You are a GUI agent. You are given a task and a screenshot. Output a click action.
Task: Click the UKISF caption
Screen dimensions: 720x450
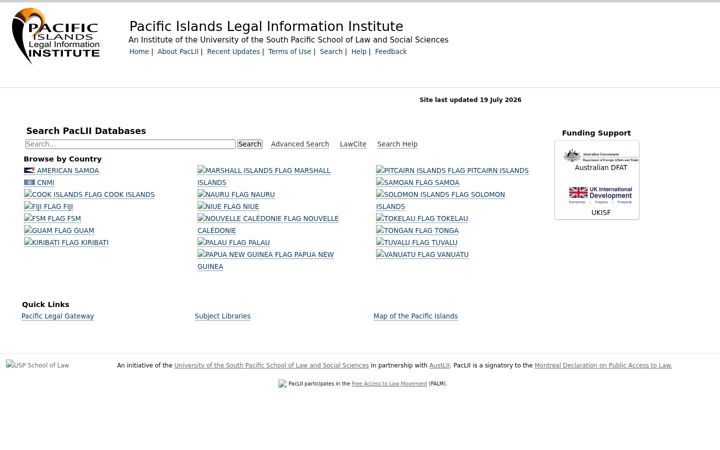coord(601,213)
